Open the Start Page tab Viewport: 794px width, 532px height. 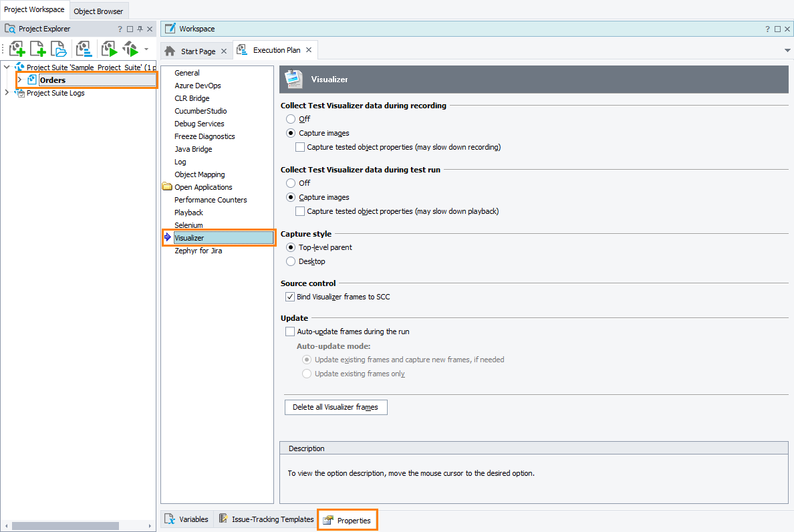[196, 49]
